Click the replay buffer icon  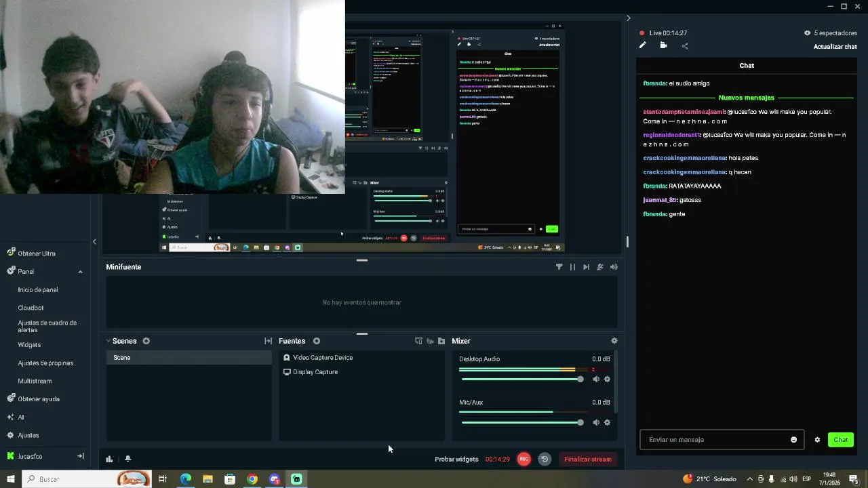pos(544,459)
